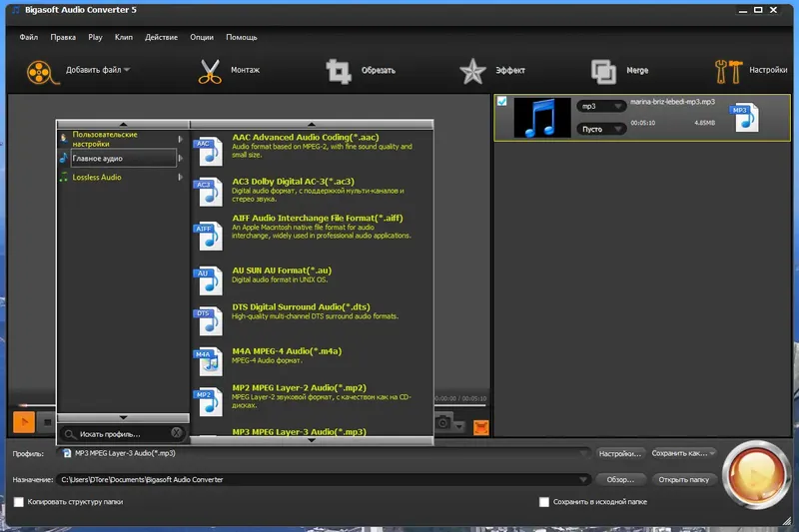Click the music note thumbnail of marina-briz-lebedi
Viewport: 799px width, 532px height.
pos(542,118)
